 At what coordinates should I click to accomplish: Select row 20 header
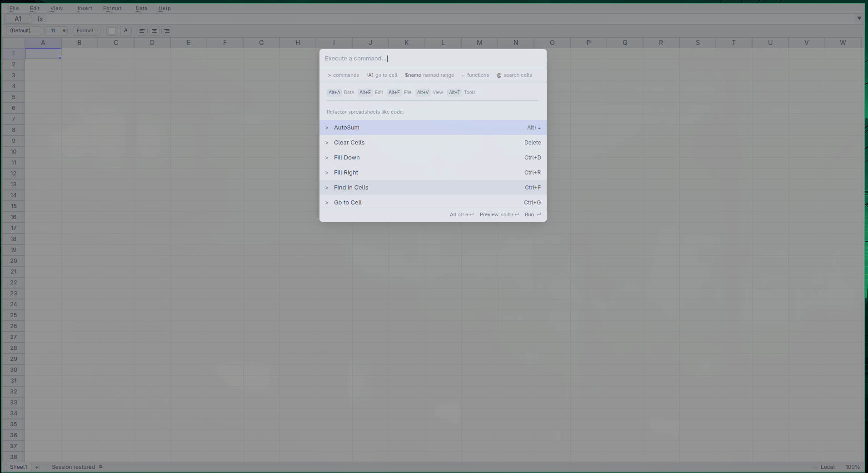tap(14, 261)
